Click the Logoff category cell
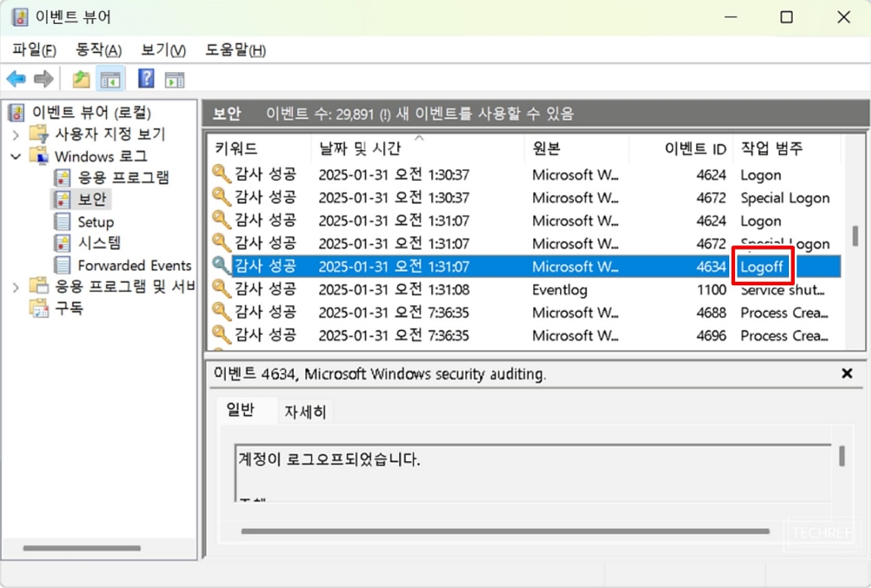The height and width of the screenshot is (588, 871). [x=762, y=267]
